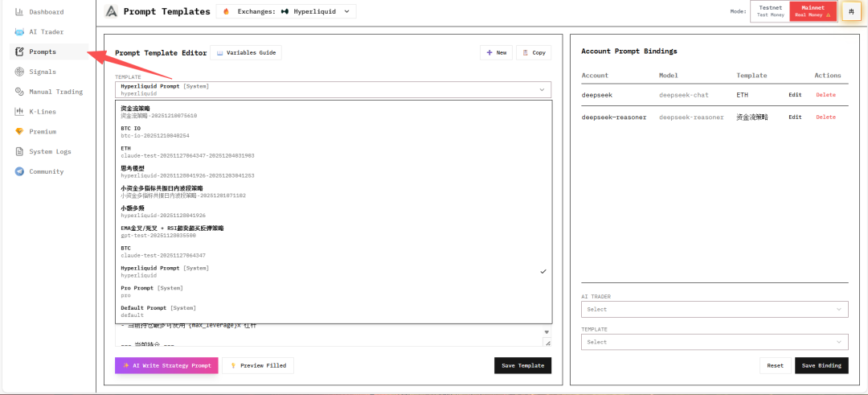Edit the deepseek-reasoner binding

point(795,117)
